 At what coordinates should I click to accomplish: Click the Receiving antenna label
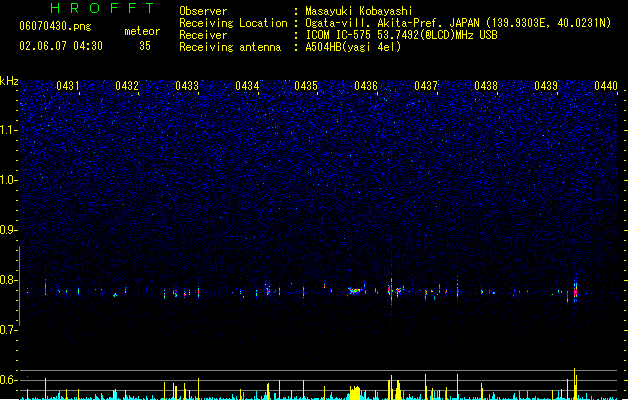coord(230,47)
